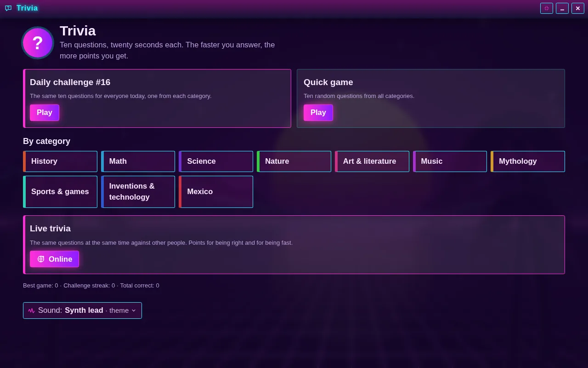Click the large question mark logo
This screenshot has height=368, width=588.
coord(38,43)
